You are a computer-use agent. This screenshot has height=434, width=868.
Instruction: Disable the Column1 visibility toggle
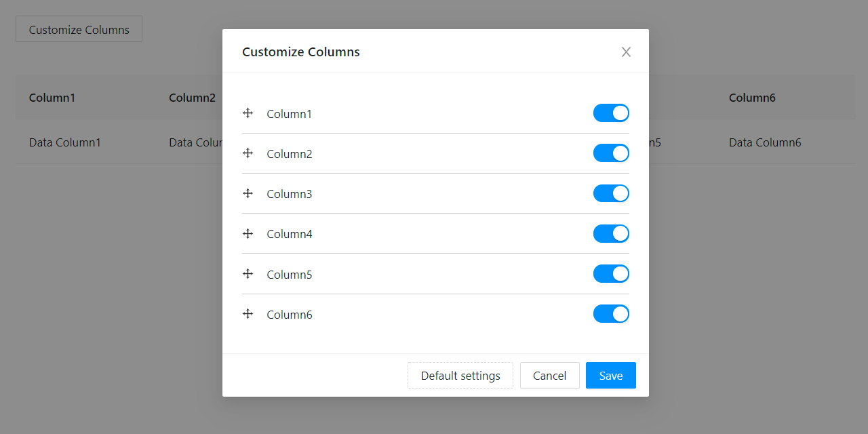(611, 113)
